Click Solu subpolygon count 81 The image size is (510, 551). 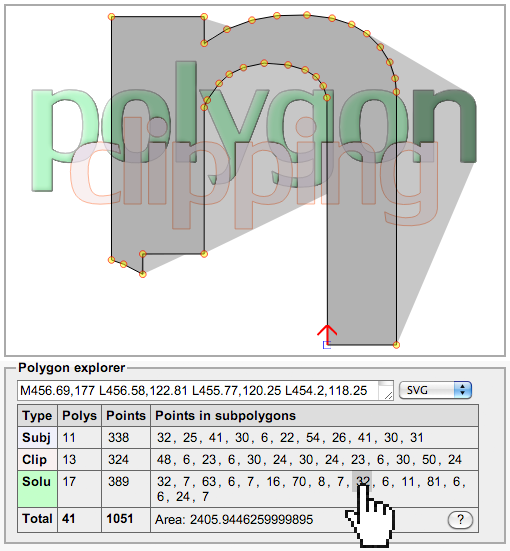point(433,481)
